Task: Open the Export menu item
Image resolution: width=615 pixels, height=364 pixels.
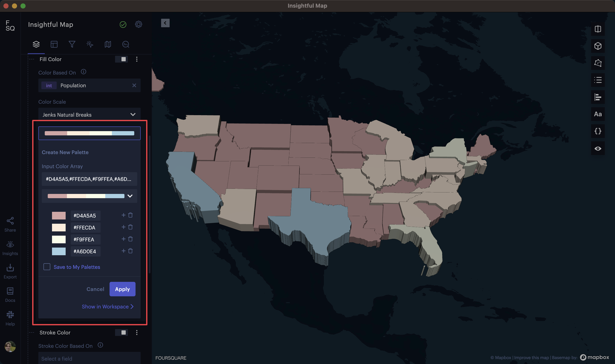Action: 10,271
